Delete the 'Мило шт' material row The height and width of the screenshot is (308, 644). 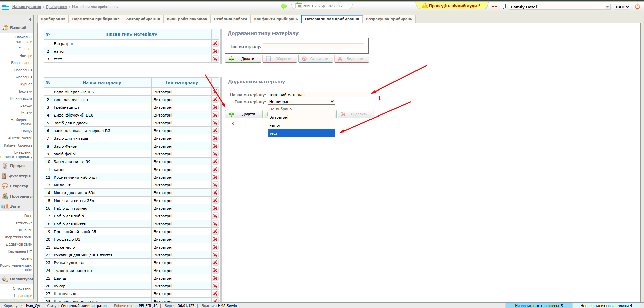pos(215,185)
